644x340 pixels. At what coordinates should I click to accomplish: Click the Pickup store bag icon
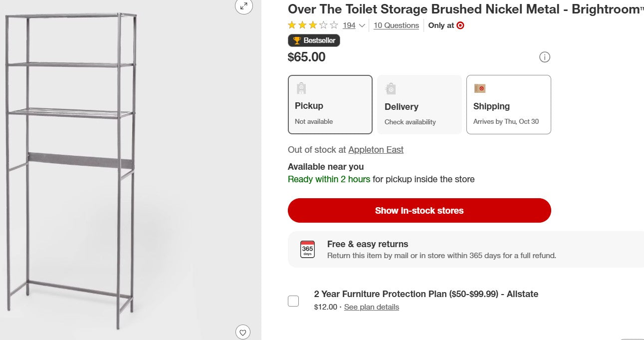[301, 88]
